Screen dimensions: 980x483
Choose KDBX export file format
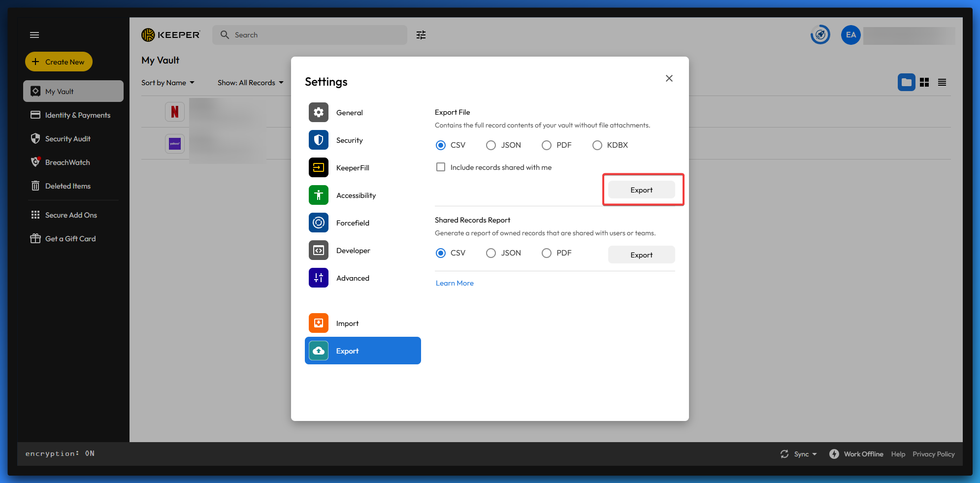point(597,145)
